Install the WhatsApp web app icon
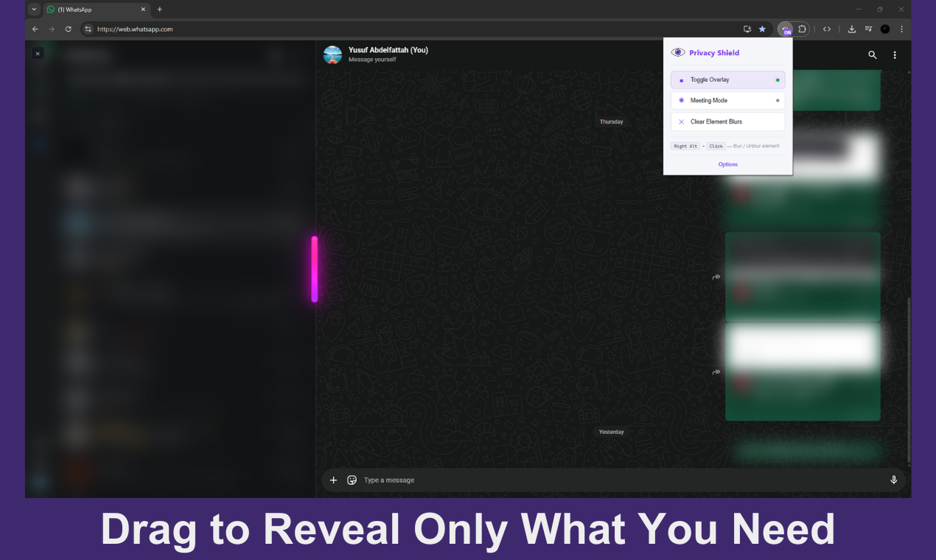The height and width of the screenshot is (560, 936). [747, 29]
